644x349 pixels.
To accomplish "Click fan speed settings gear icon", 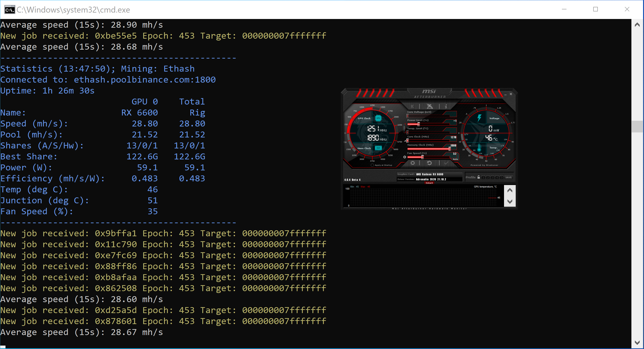I will pos(405,157).
